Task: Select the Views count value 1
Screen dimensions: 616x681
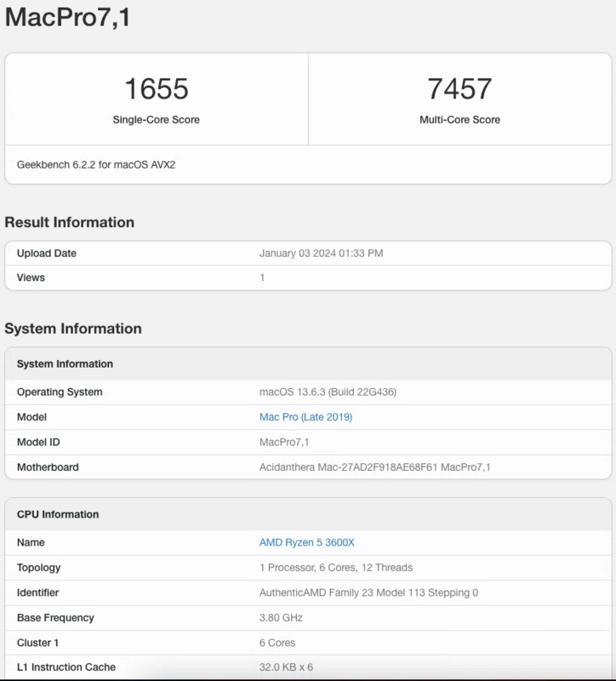Action: click(262, 278)
